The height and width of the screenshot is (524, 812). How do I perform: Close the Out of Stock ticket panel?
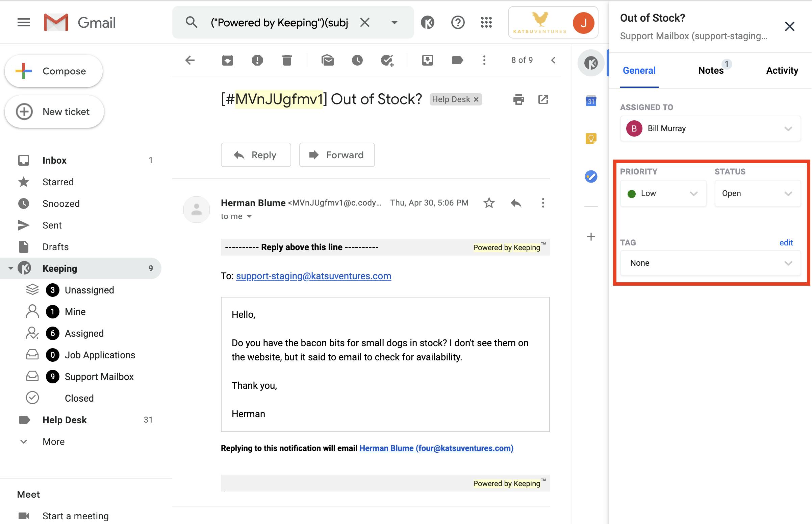click(x=789, y=26)
